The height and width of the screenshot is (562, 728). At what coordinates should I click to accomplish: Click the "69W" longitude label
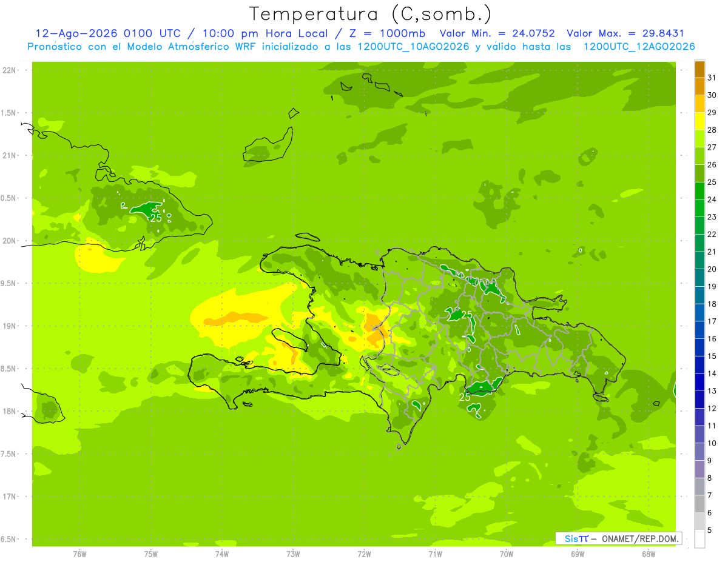(578, 554)
